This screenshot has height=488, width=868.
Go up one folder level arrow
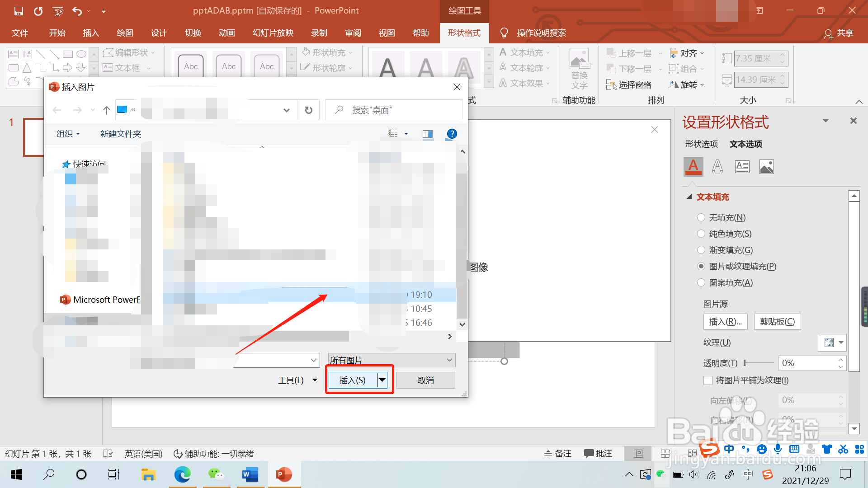tap(107, 110)
